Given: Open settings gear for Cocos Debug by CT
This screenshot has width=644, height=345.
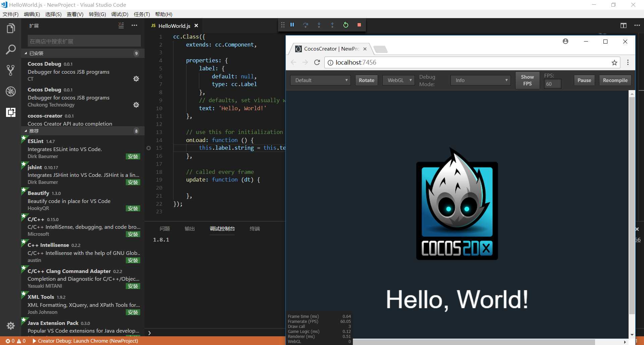Looking at the screenshot, I should 136,79.
